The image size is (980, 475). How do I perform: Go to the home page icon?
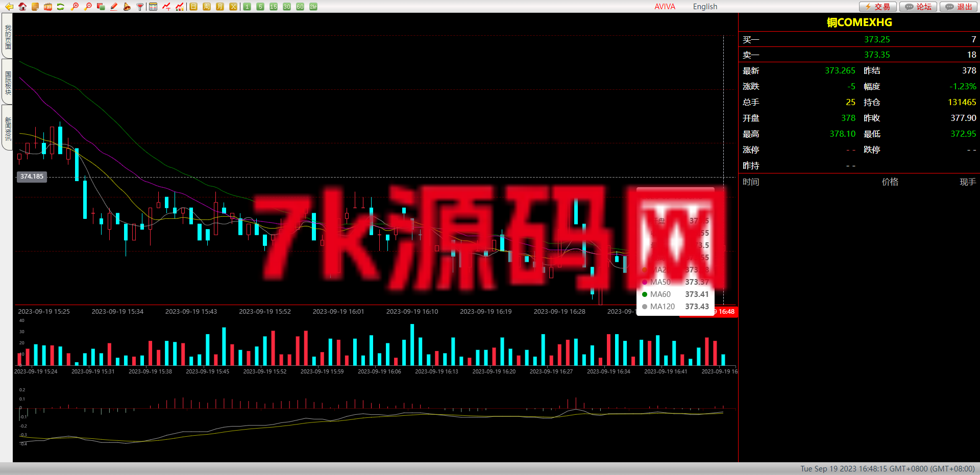click(22, 7)
